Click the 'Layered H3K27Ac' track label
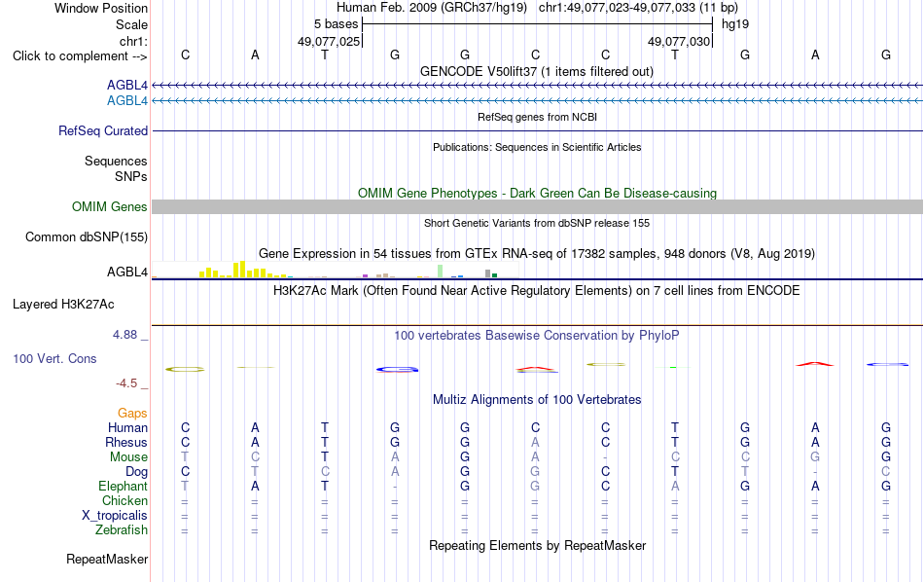 click(63, 305)
